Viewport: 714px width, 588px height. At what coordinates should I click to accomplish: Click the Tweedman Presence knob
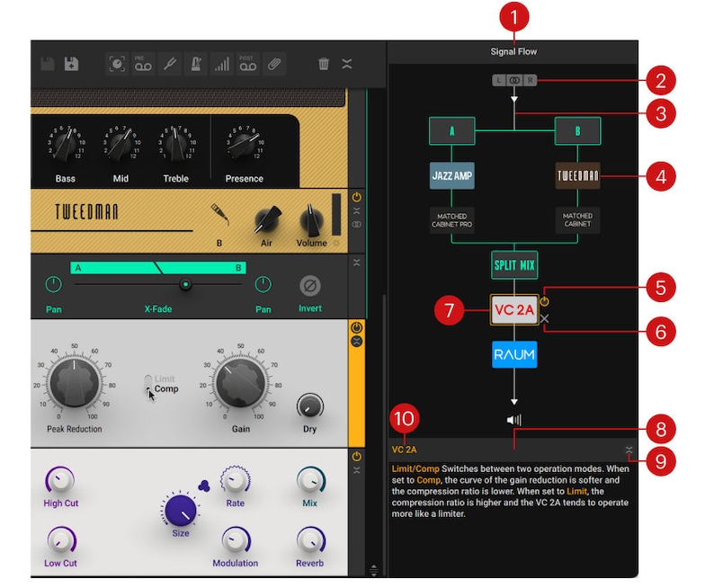click(x=244, y=146)
